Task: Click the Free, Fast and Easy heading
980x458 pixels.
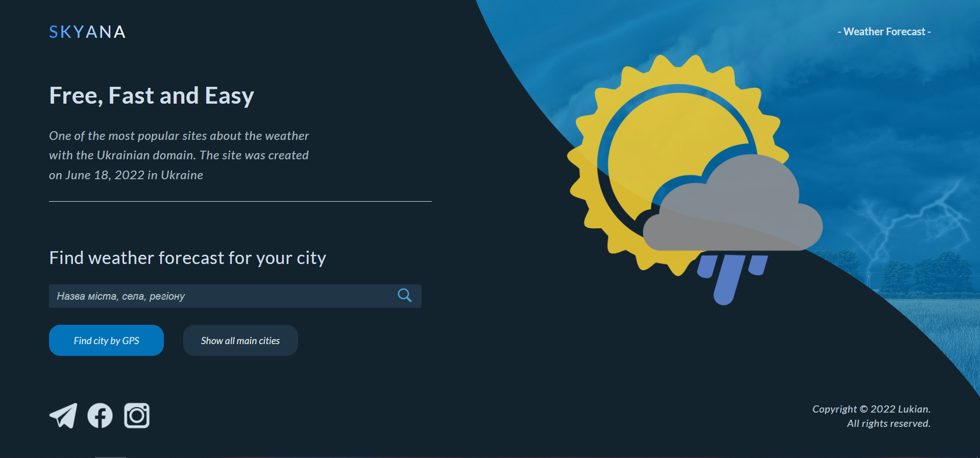Action: (x=152, y=95)
